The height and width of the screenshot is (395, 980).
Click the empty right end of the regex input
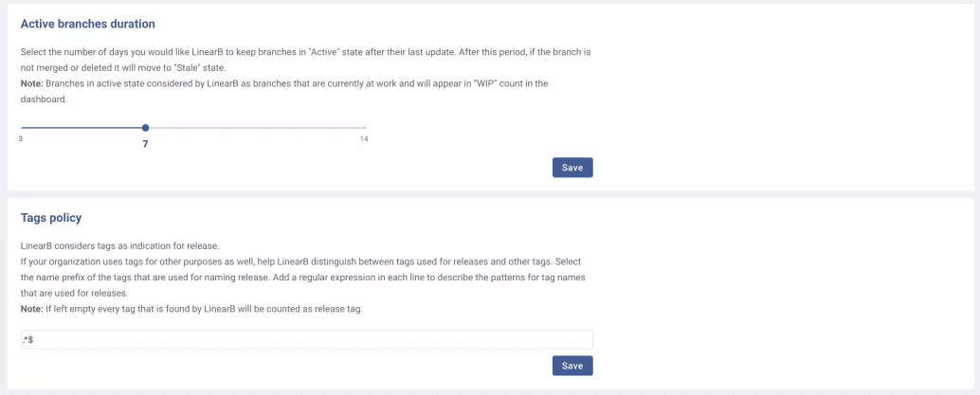[x=569, y=339]
